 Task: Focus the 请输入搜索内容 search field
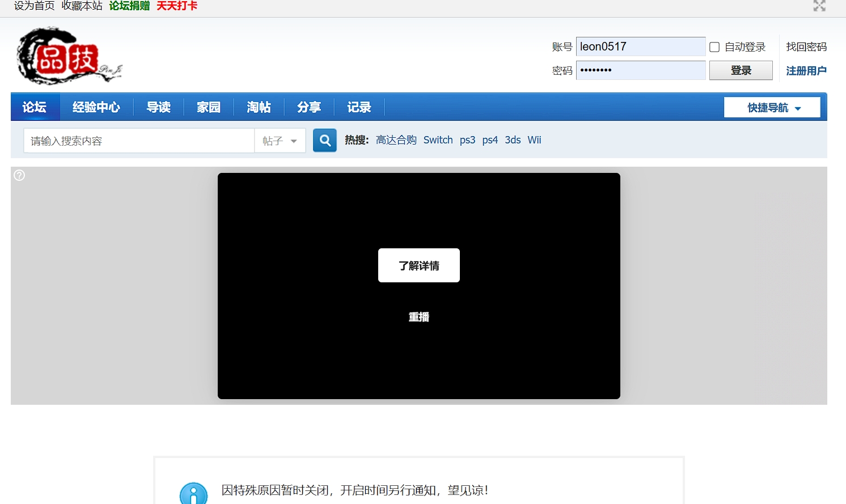(x=139, y=141)
